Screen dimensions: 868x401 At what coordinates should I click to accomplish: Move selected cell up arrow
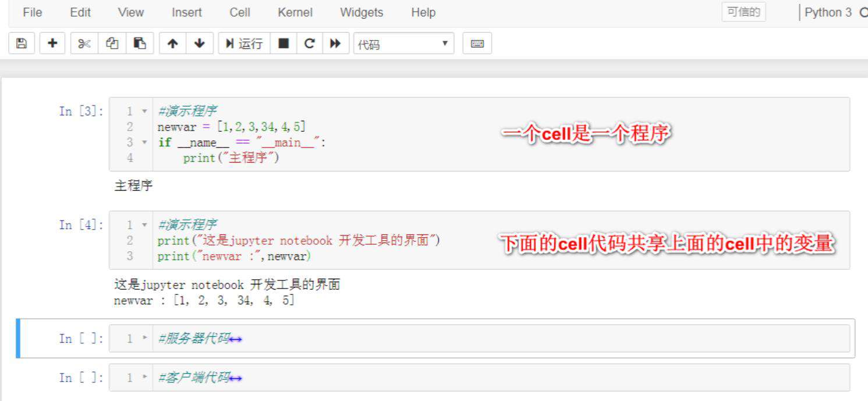pos(172,44)
